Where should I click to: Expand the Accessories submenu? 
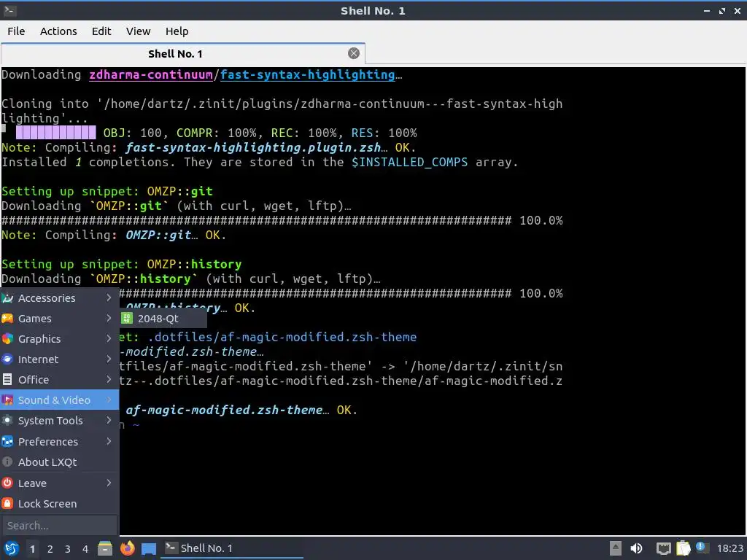59,298
